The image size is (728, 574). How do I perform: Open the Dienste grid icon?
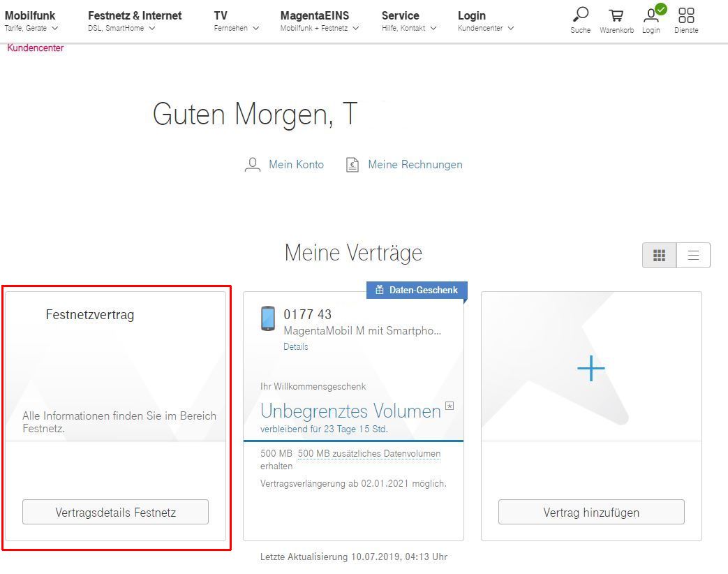click(686, 15)
